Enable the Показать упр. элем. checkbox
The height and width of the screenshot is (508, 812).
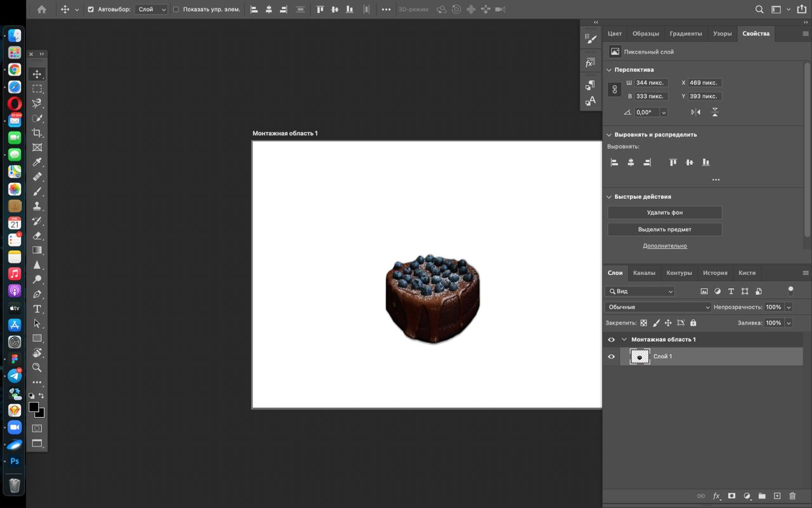(x=176, y=10)
